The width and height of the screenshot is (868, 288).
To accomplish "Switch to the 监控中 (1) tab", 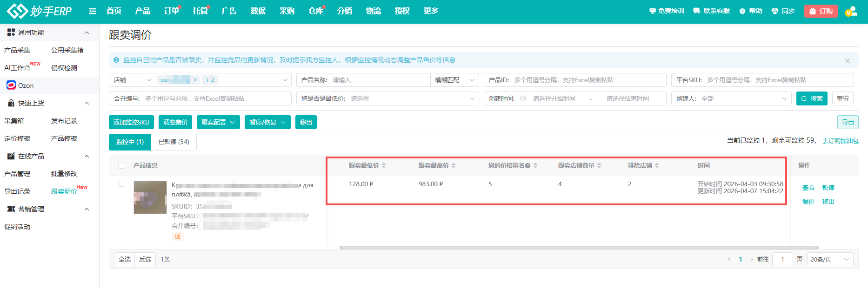I will pyautogui.click(x=130, y=142).
